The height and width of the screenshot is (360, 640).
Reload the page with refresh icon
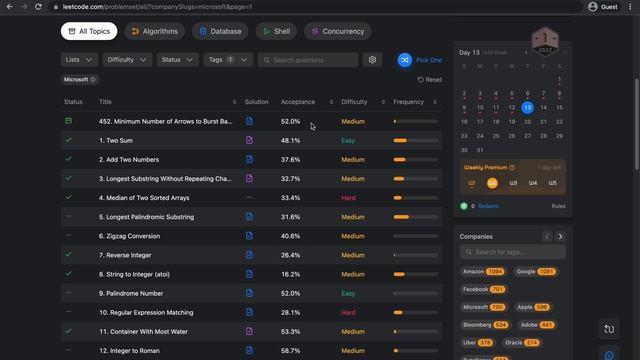click(38, 7)
